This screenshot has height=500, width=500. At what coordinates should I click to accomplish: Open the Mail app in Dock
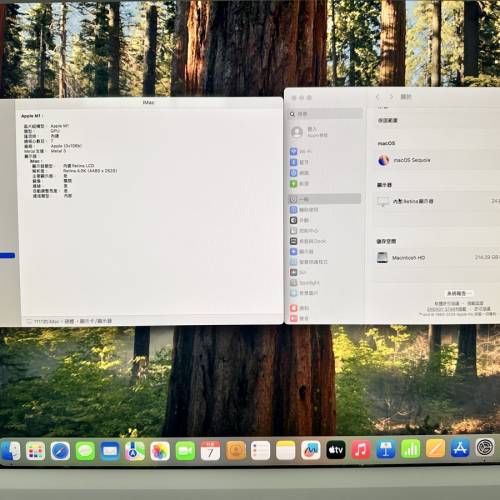point(110,451)
